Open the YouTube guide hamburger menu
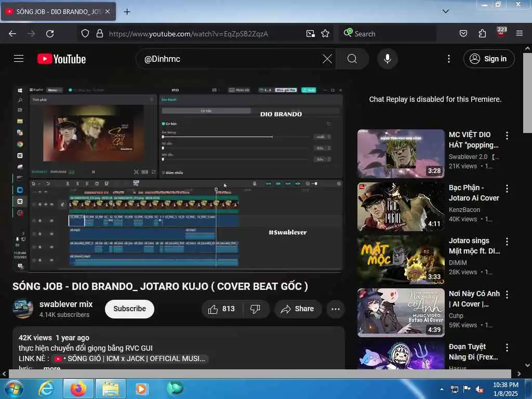 pyautogui.click(x=19, y=59)
